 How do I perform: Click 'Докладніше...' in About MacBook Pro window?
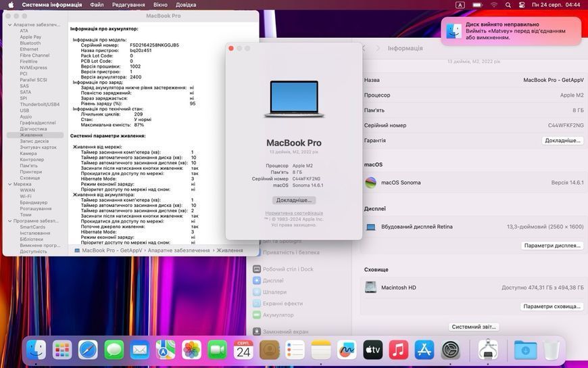pos(294,200)
